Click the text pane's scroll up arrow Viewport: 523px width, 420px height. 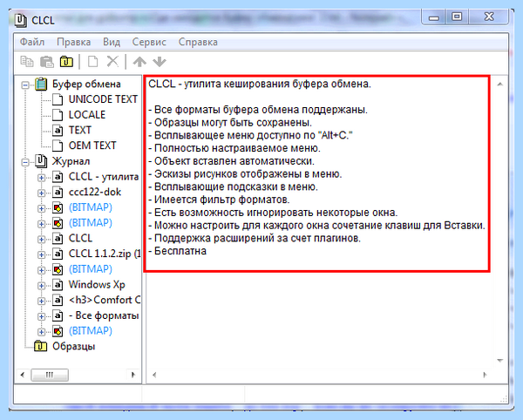pyautogui.click(x=500, y=85)
